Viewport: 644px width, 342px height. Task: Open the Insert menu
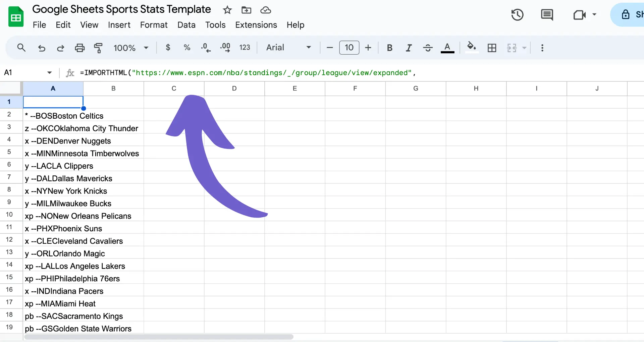point(119,25)
